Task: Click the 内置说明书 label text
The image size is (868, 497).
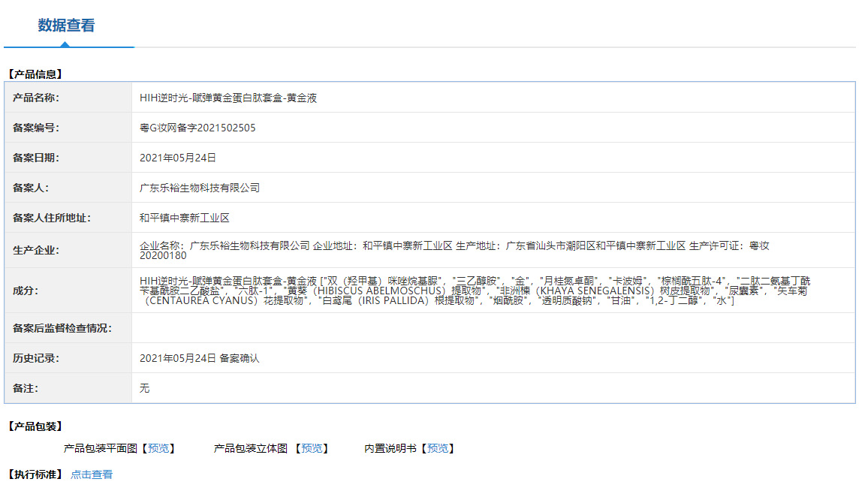Action: click(390, 448)
